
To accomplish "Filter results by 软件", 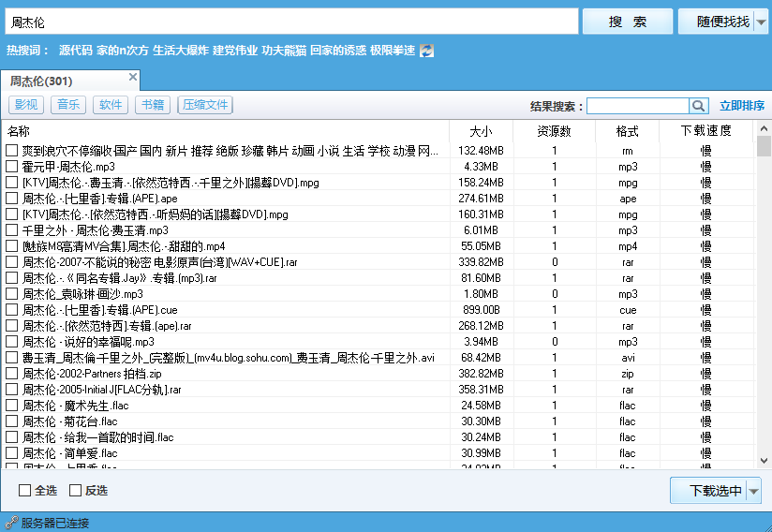I will pyautogui.click(x=111, y=105).
